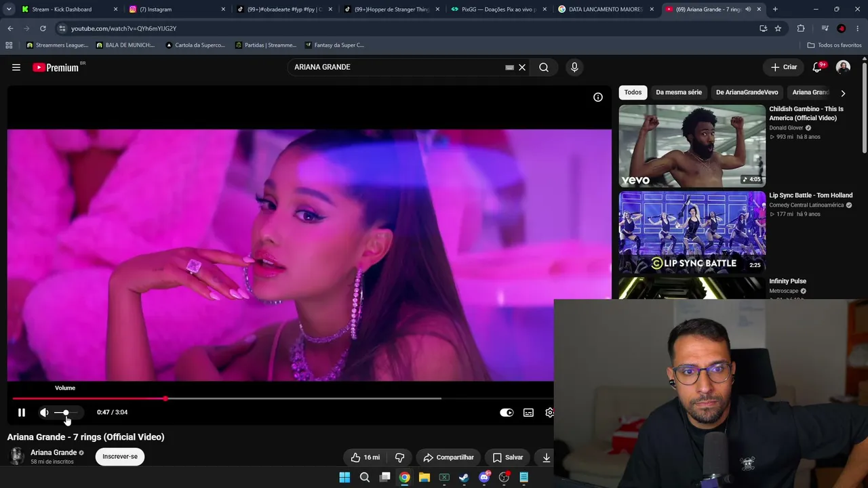The height and width of the screenshot is (488, 868).
Task: Open Discord from the taskbar
Action: [484, 477]
